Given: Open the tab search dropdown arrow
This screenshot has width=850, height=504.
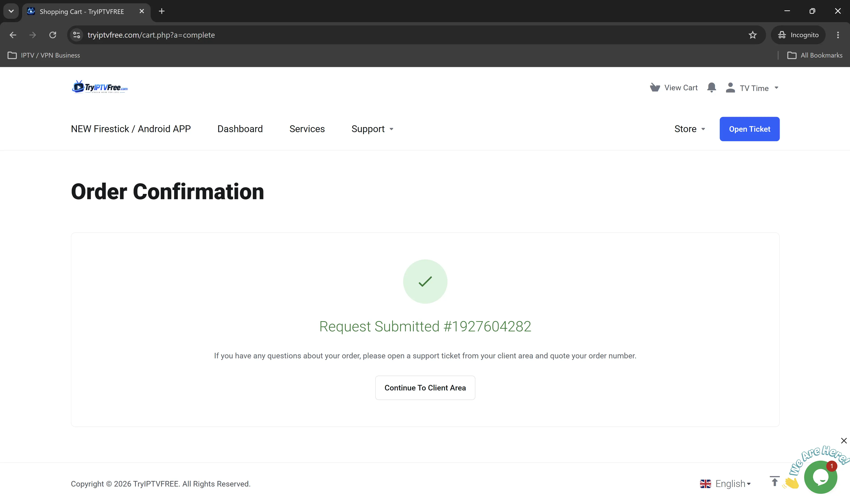Looking at the screenshot, I should coord(11,11).
